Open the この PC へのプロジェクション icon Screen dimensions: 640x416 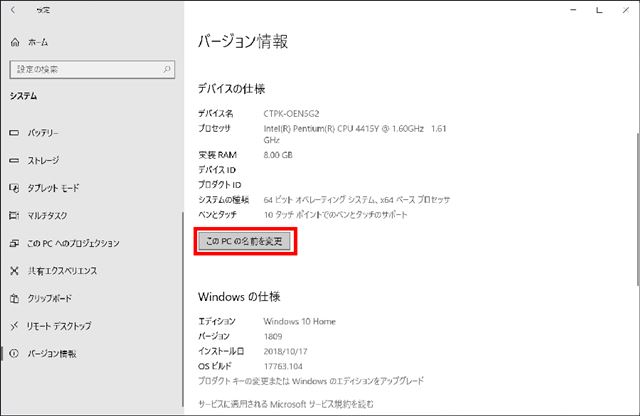(14, 243)
